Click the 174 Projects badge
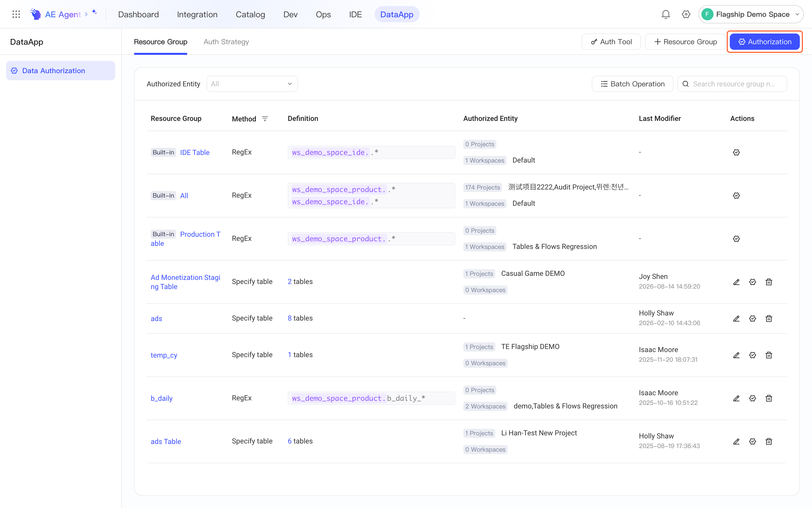Image resolution: width=812 pixels, height=508 pixels. click(482, 187)
